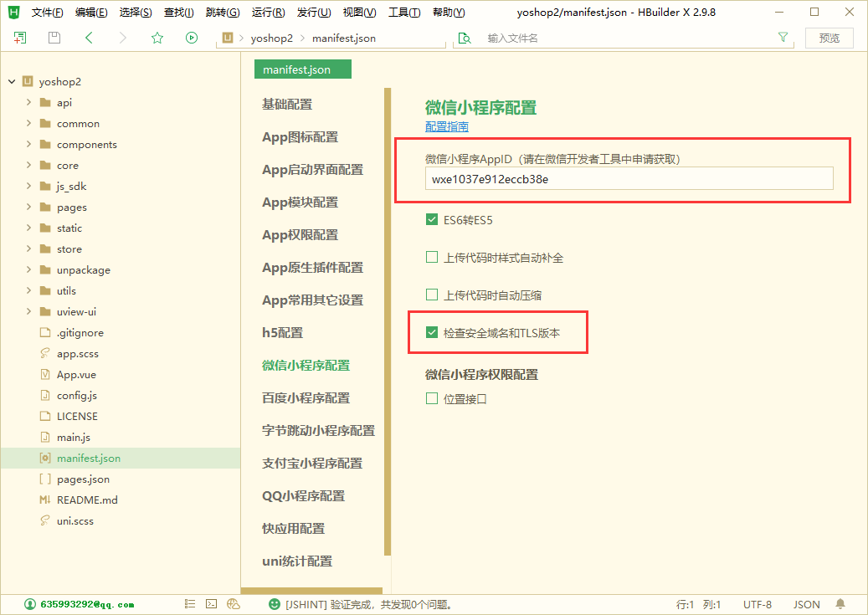Enable 上传代码时自动压缩 checkbox
The height and width of the screenshot is (615, 868).
pyautogui.click(x=432, y=295)
